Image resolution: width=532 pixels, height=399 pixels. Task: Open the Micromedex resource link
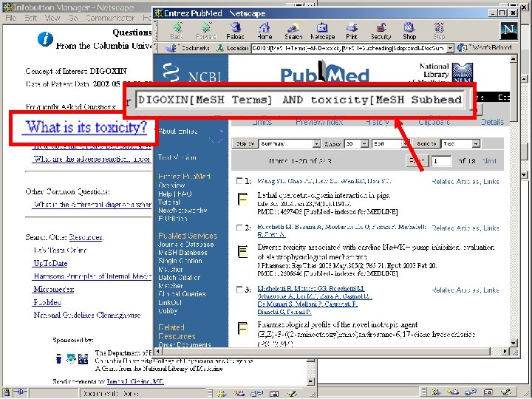(x=54, y=289)
